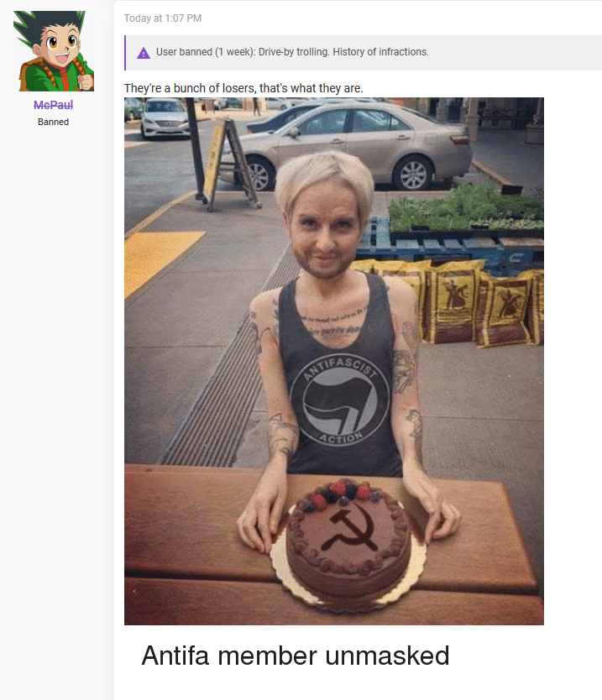The height and width of the screenshot is (700, 602).
Task: Click the hammer and sickle cake in image
Action: pyautogui.click(x=348, y=542)
